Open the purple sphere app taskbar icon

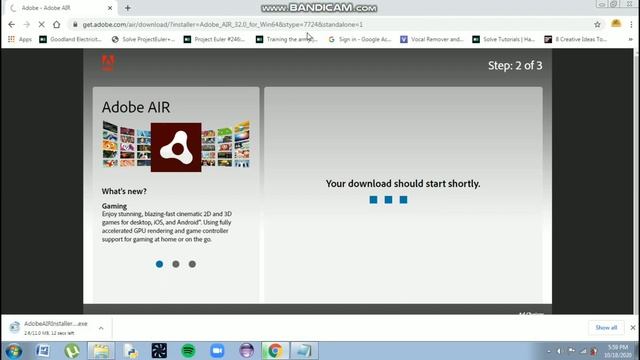246,351
